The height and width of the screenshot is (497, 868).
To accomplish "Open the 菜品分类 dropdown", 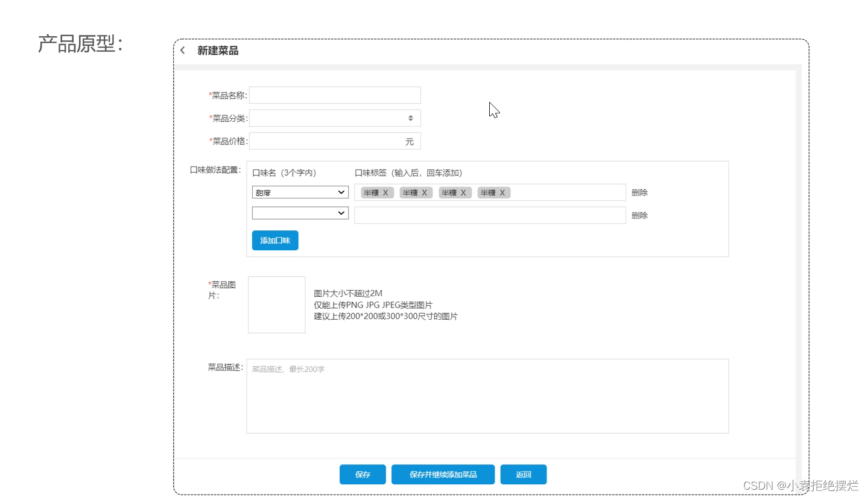I will [335, 118].
